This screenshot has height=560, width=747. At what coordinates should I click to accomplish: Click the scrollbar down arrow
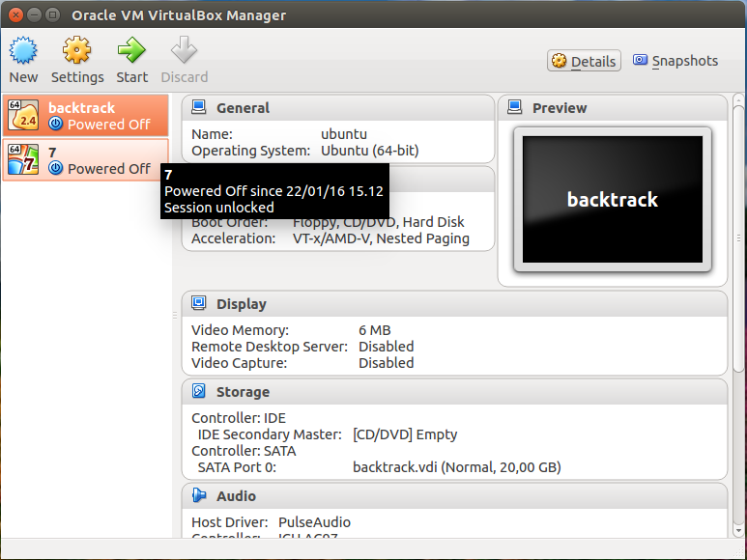pyautogui.click(x=738, y=530)
